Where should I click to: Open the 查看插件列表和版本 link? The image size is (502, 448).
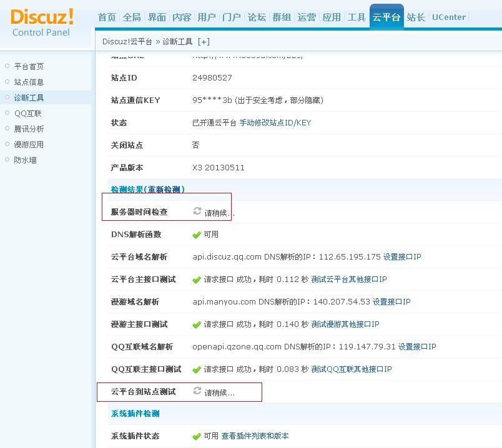tap(255, 436)
